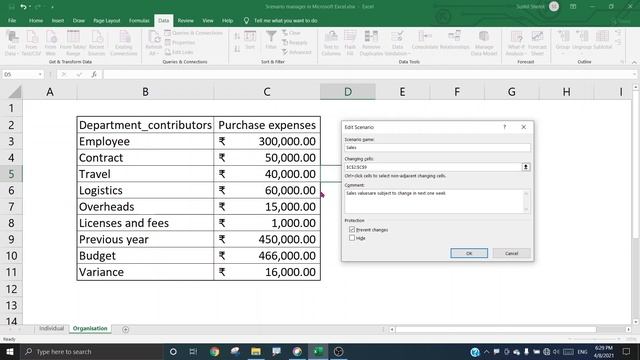The height and width of the screenshot is (360, 640).
Task: Open the File menu tab
Action: (12, 20)
